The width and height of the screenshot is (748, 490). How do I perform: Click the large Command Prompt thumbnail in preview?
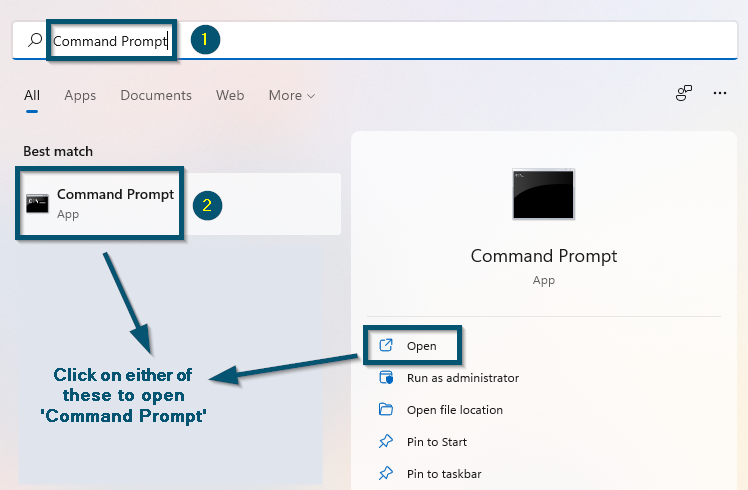pos(543,194)
